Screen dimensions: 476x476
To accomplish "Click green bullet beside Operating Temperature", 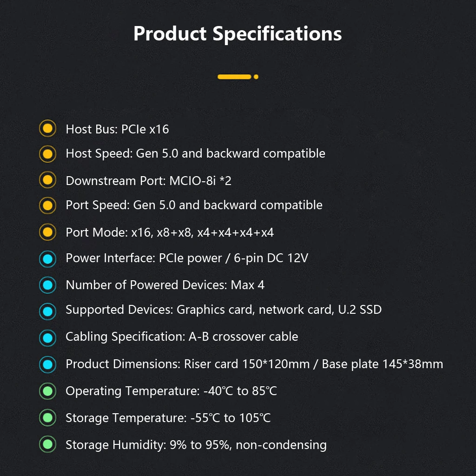I will [x=48, y=391].
